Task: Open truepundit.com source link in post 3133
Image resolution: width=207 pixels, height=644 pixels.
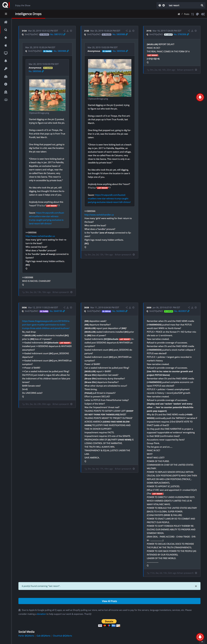Action: pos(109,198)
